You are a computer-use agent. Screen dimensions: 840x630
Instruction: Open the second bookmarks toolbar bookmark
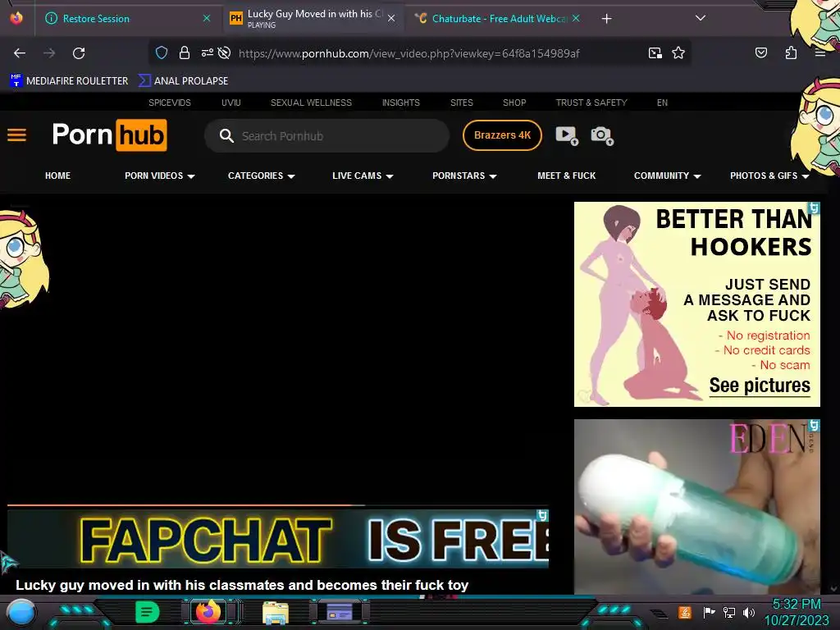pyautogui.click(x=184, y=81)
